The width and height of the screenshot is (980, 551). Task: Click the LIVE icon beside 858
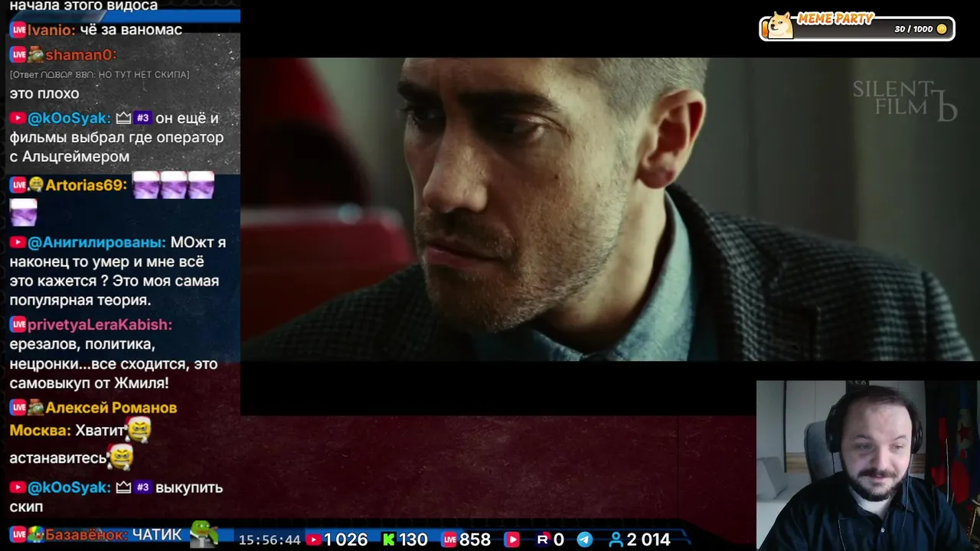(x=449, y=540)
